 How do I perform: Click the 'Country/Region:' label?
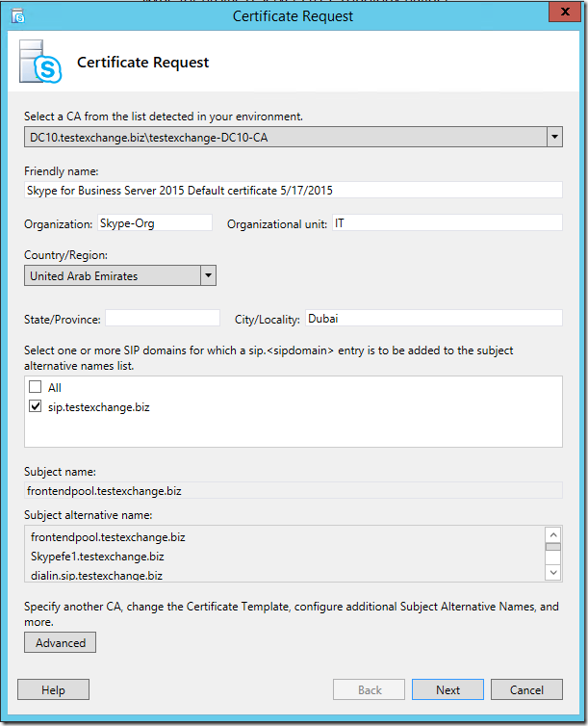(x=65, y=255)
